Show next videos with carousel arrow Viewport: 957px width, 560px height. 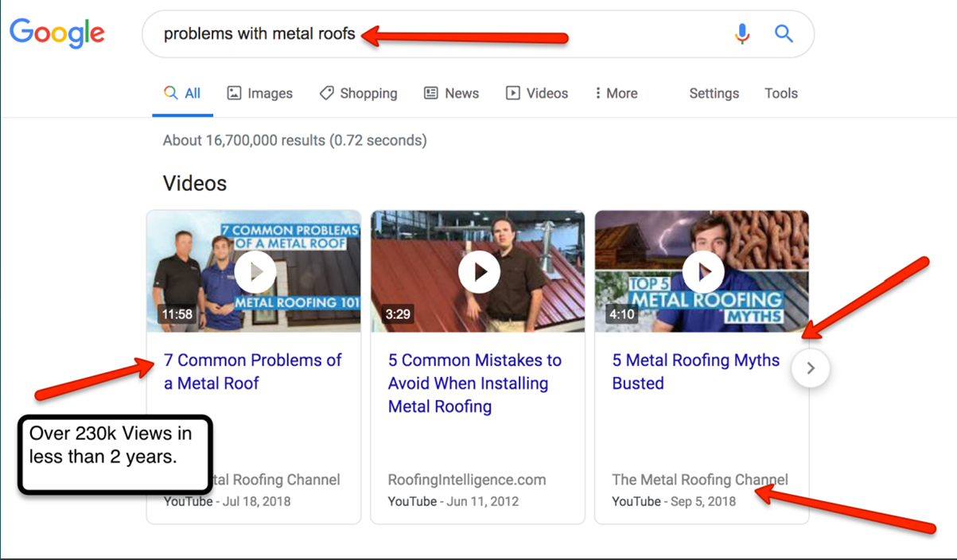tap(811, 368)
